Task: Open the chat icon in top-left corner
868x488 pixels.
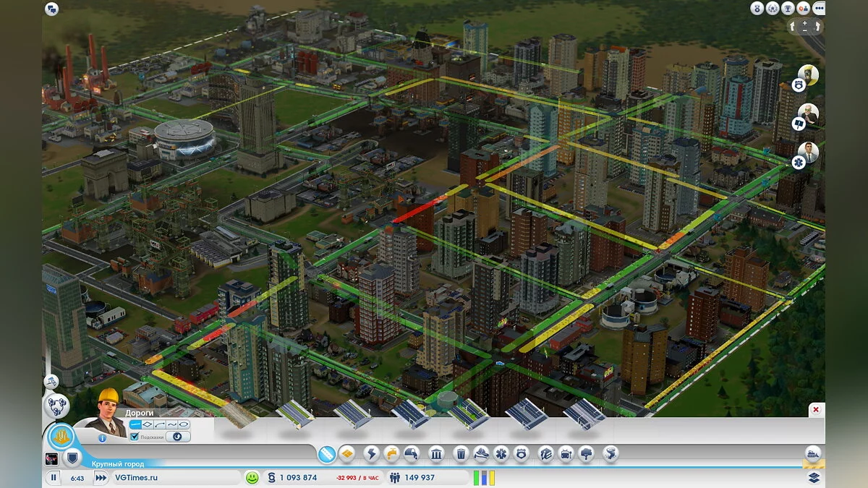Action: click(x=51, y=9)
